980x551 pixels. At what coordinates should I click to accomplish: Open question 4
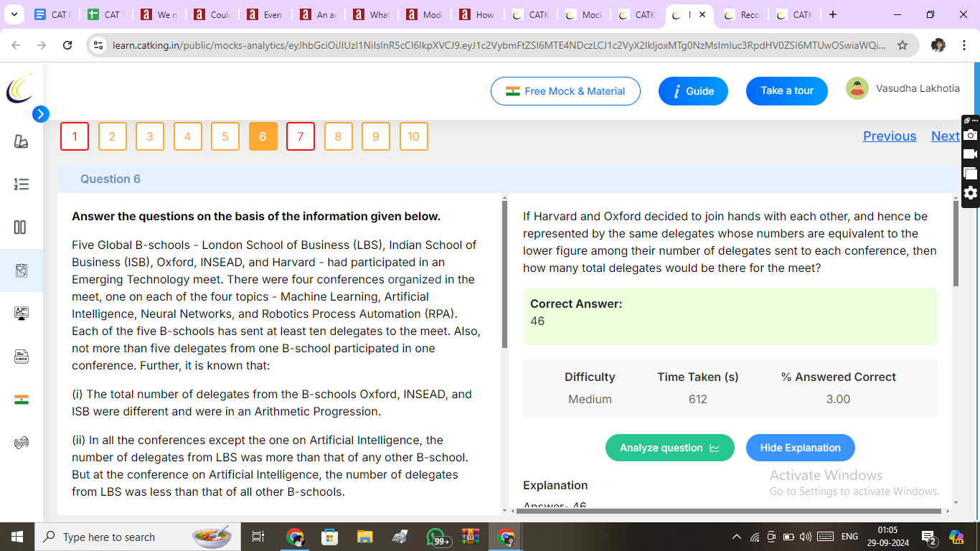click(x=187, y=136)
